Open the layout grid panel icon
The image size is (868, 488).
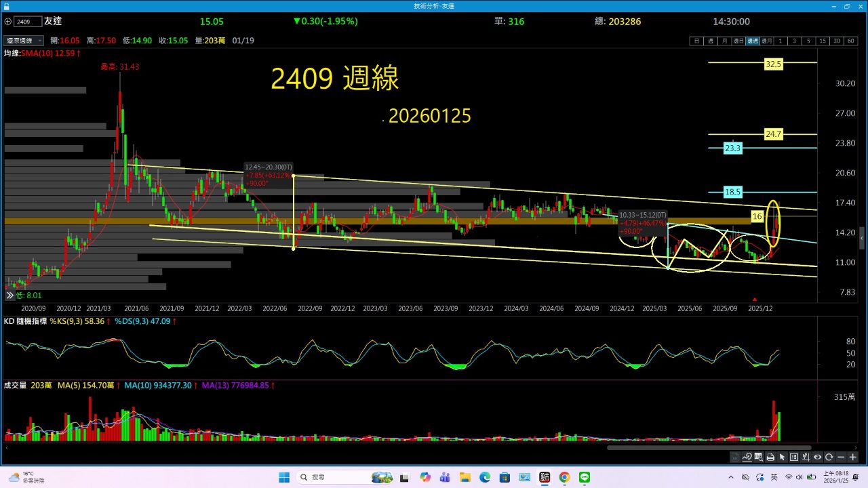tap(793, 457)
